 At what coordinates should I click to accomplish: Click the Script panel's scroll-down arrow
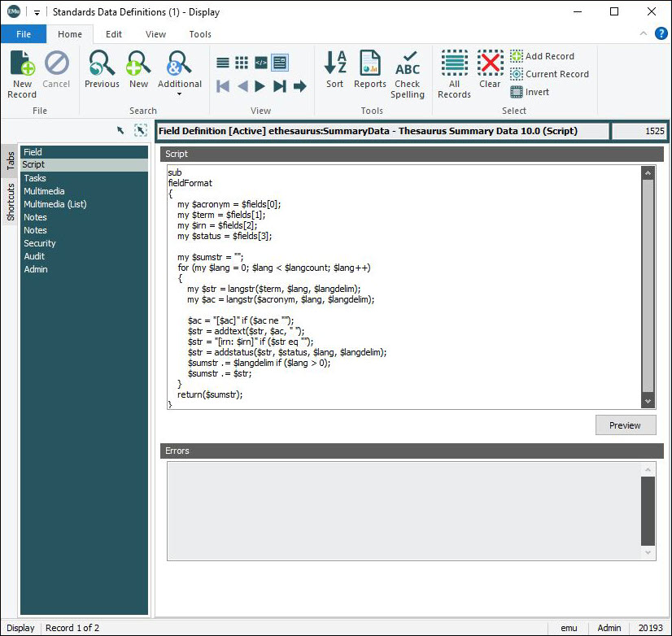(x=648, y=401)
